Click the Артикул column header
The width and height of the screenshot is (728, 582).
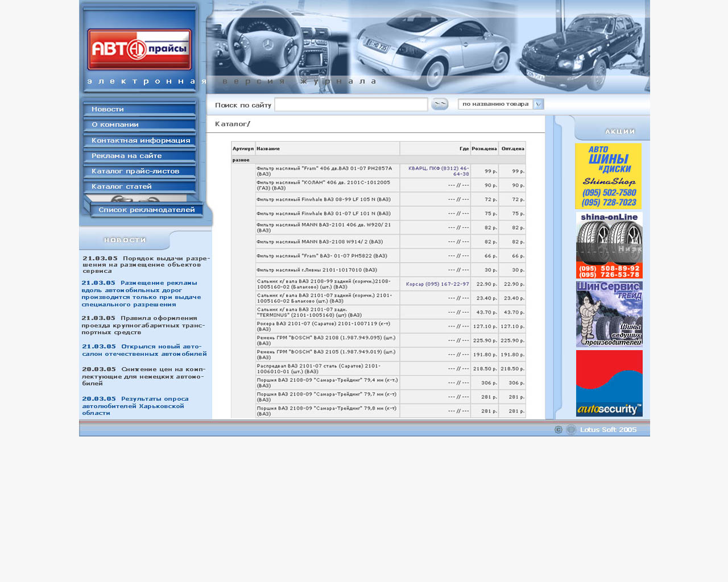point(243,148)
